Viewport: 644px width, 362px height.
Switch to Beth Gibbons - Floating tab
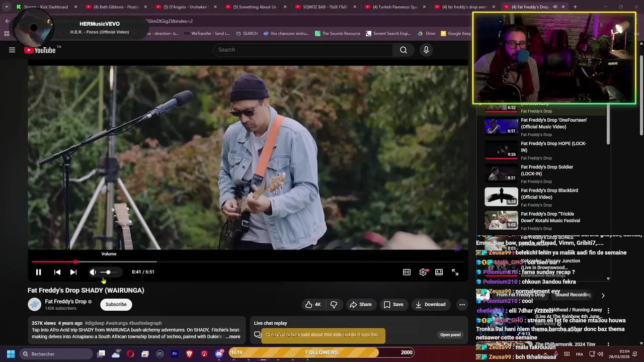click(x=116, y=7)
